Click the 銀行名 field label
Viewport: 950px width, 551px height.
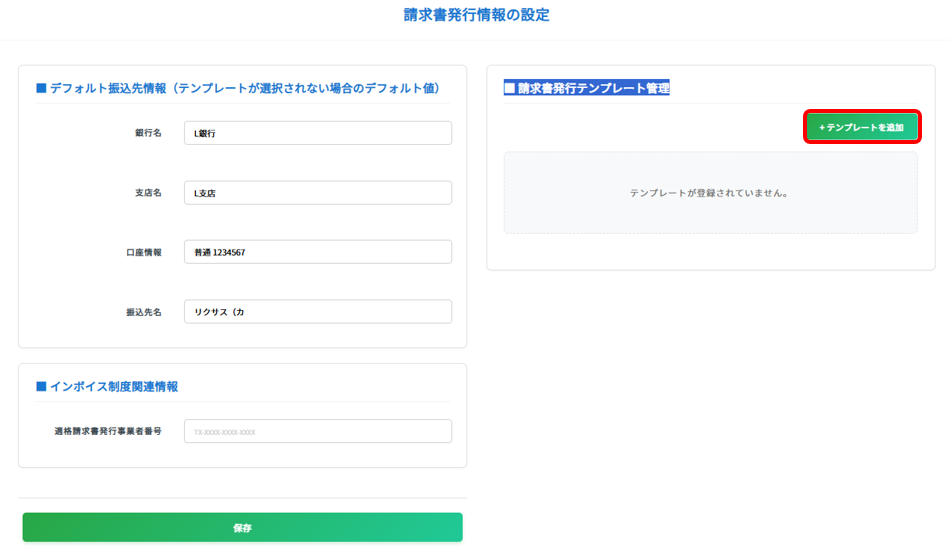(x=148, y=133)
